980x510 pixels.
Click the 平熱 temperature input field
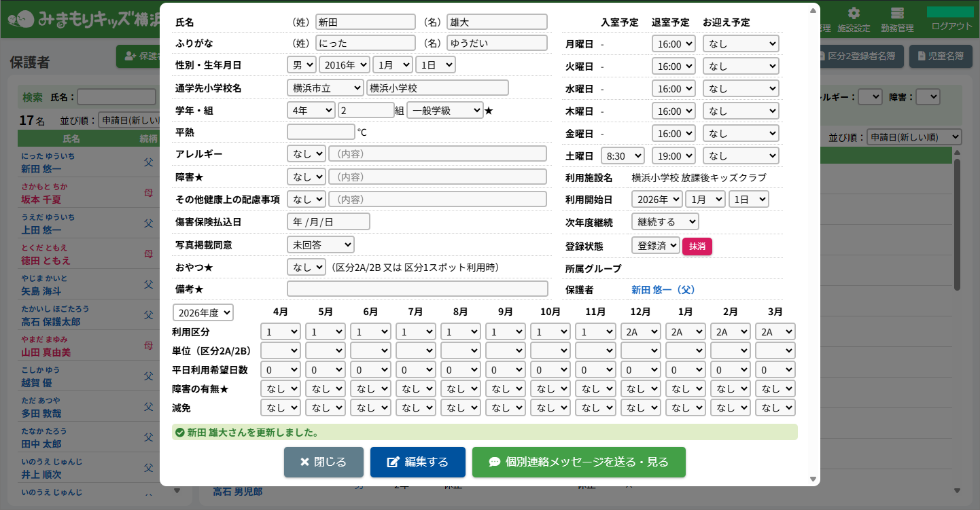point(321,132)
